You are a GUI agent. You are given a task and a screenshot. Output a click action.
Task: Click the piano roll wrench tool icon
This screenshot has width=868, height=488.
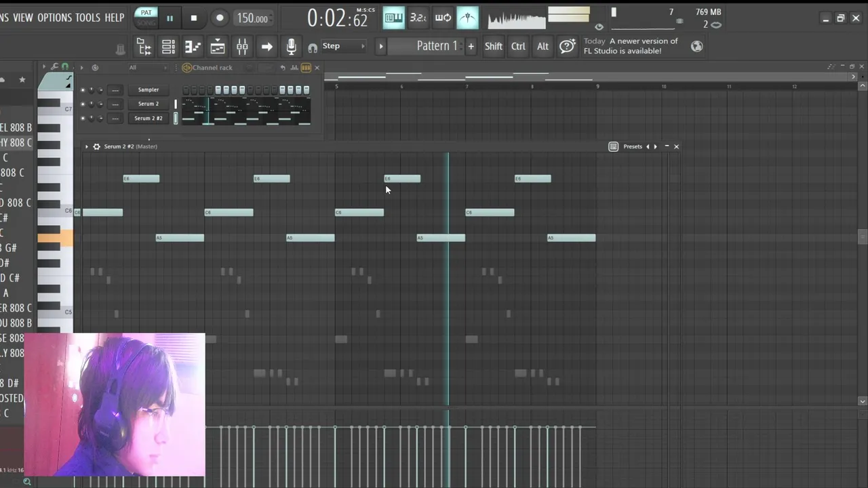point(54,66)
